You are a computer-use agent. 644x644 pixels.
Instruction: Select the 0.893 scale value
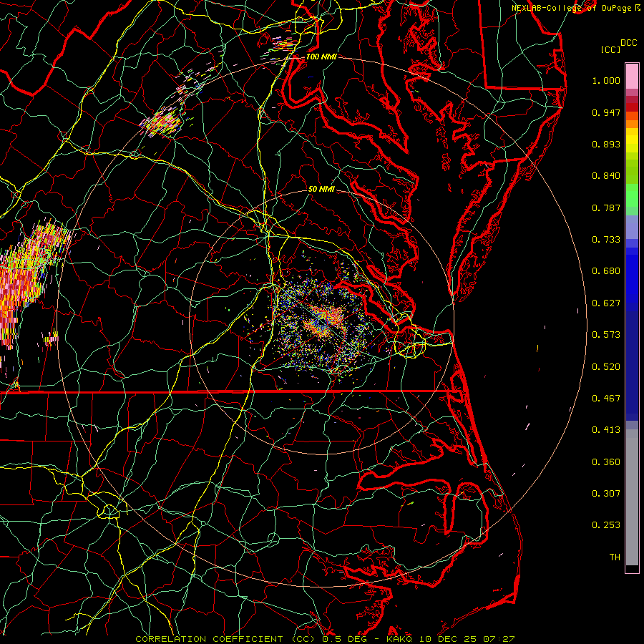(x=606, y=144)
